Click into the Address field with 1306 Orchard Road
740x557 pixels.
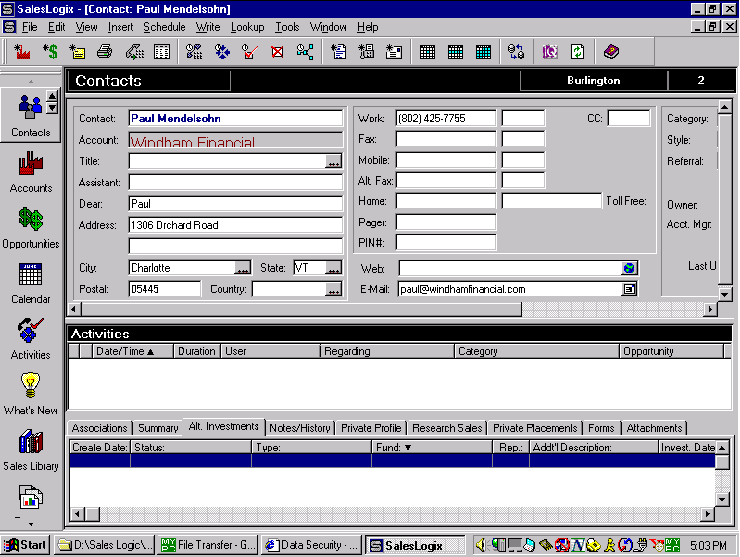click(235, 225)
